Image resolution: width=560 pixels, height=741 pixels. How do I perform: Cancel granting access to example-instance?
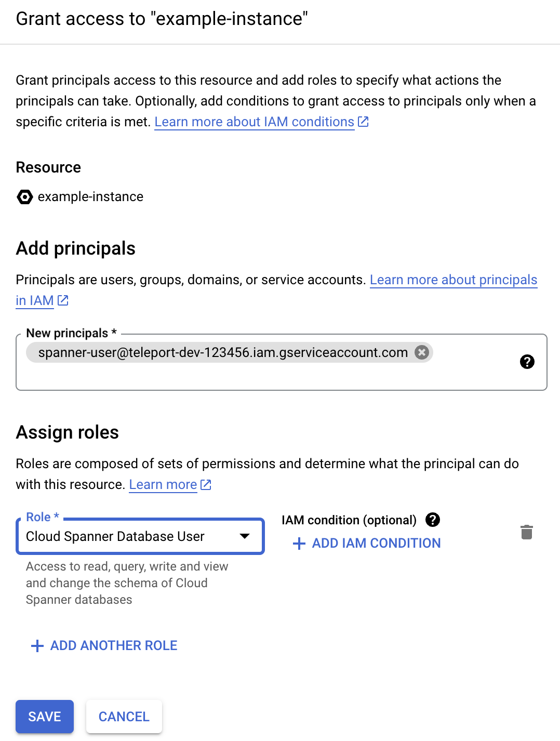point(124,716)
